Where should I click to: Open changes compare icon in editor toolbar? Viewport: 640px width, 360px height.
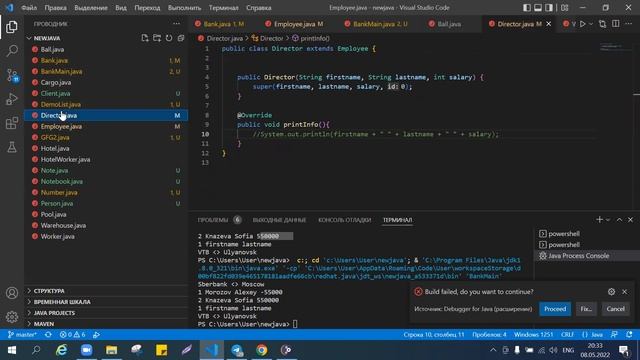[x=602, y=24]
